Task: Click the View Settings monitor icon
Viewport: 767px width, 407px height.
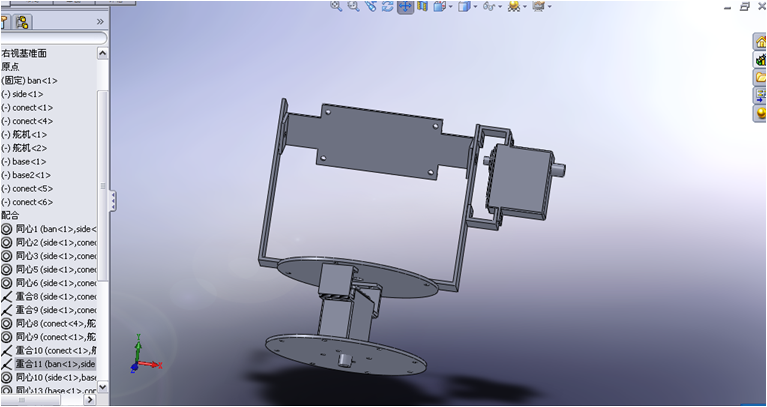Action: (541, 6)
